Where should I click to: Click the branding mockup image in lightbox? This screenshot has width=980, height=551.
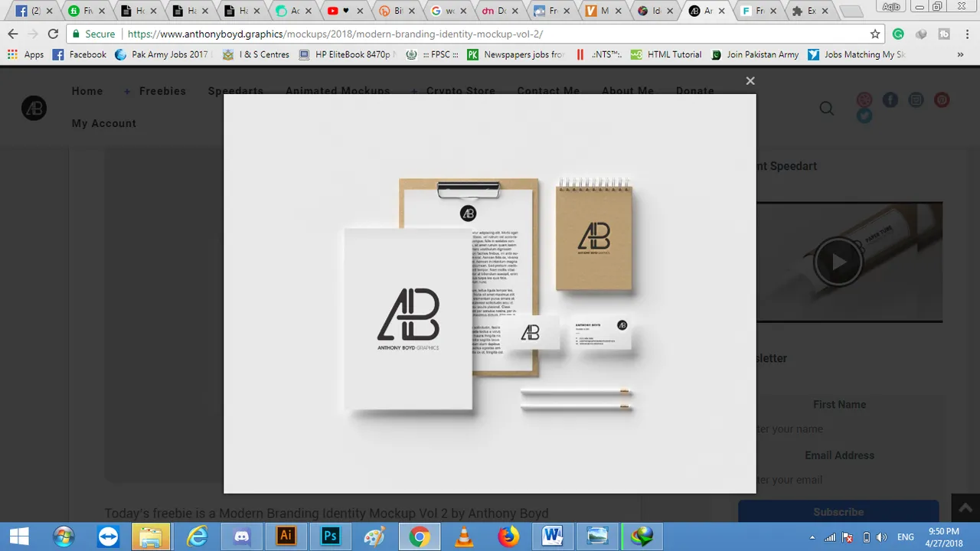point(490,294)
